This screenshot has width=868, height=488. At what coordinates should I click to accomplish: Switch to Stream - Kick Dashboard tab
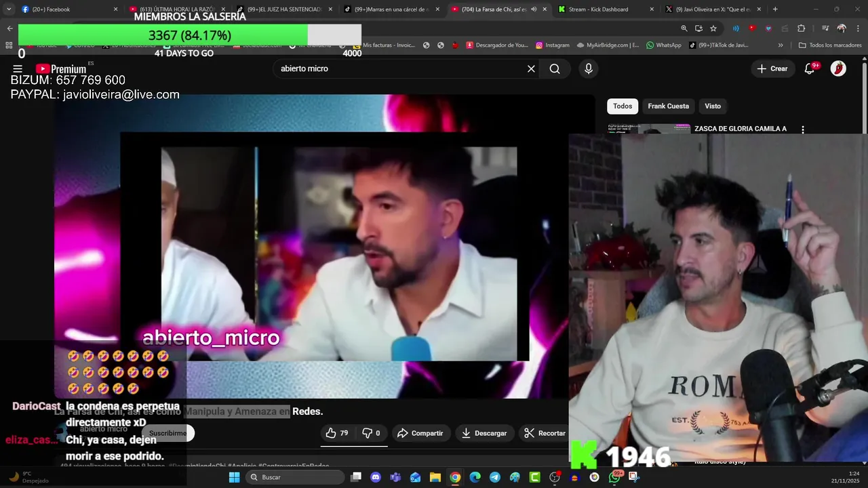pos(607,9)
